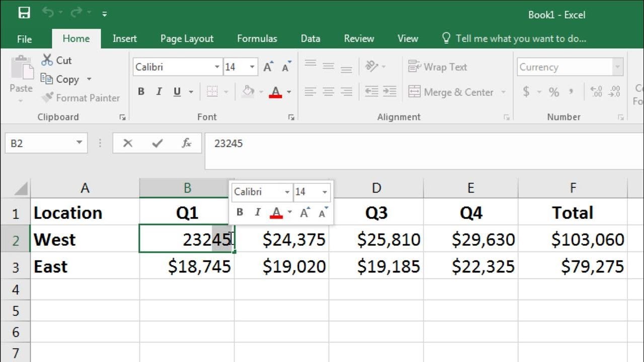Go to the Data tab
Viewport: 644px width, 362px height.
310,39
